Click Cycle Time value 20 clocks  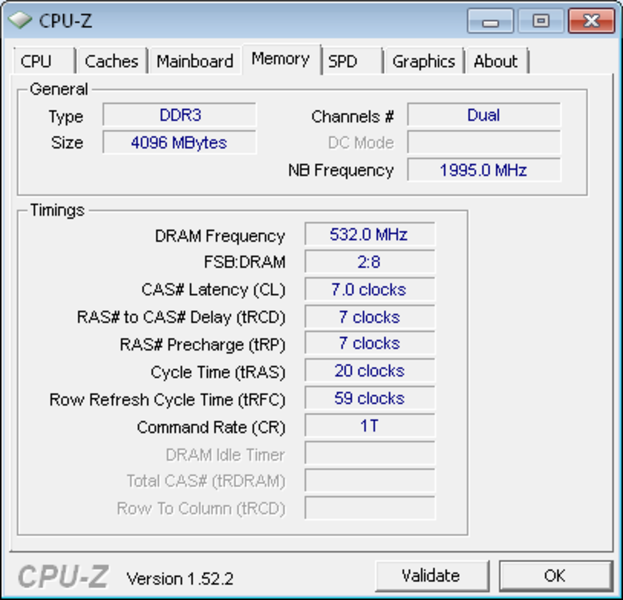(370, 371)
